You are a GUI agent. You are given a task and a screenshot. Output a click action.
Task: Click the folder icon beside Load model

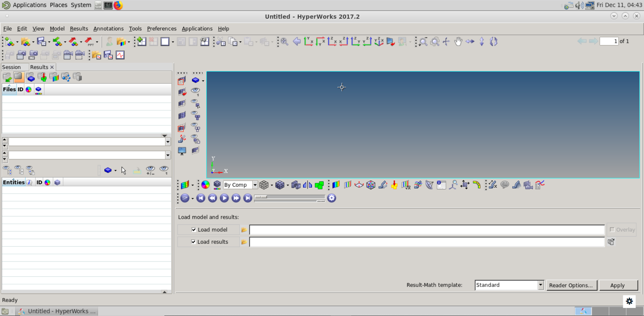pos(244,230)
